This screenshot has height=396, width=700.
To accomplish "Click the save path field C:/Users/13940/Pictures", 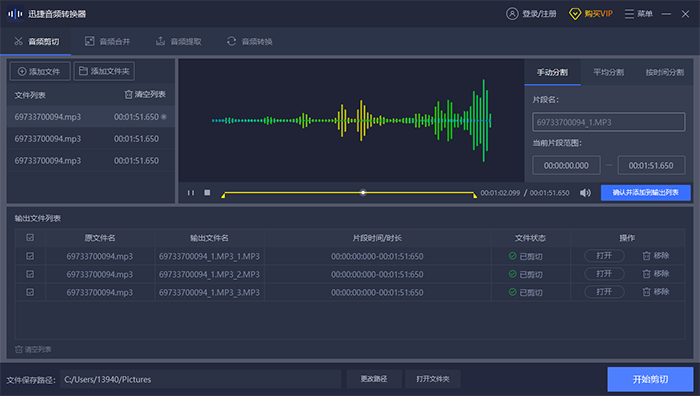I will tap(200, 379).
